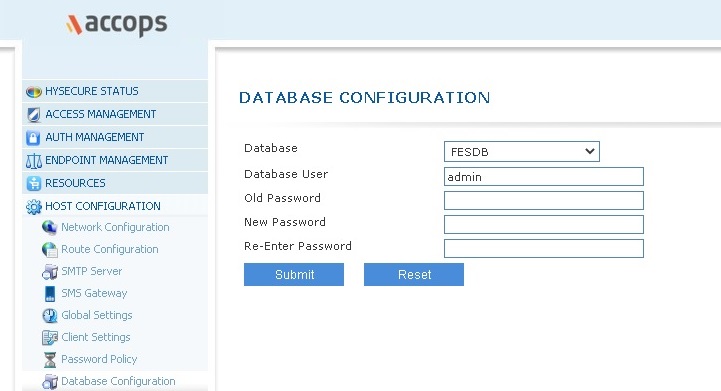The image size is (721, 391).
Task: Submit the database configuration form
Action: (294, 275)
